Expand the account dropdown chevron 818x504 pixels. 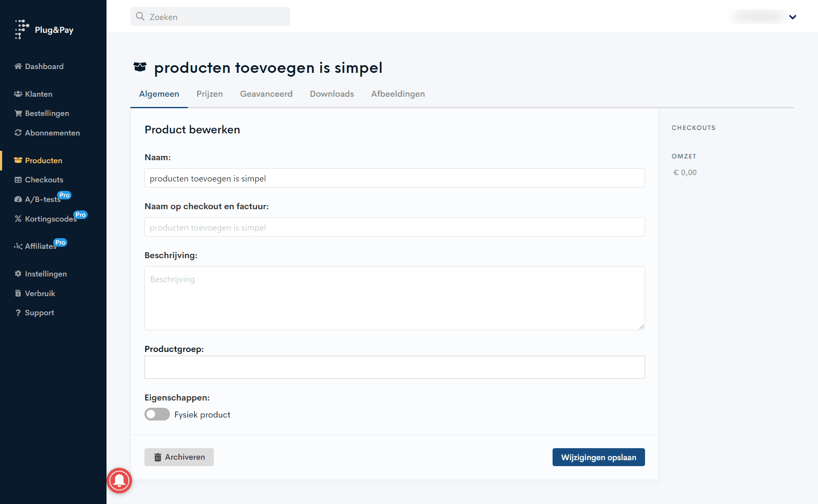tap(792, 17)
